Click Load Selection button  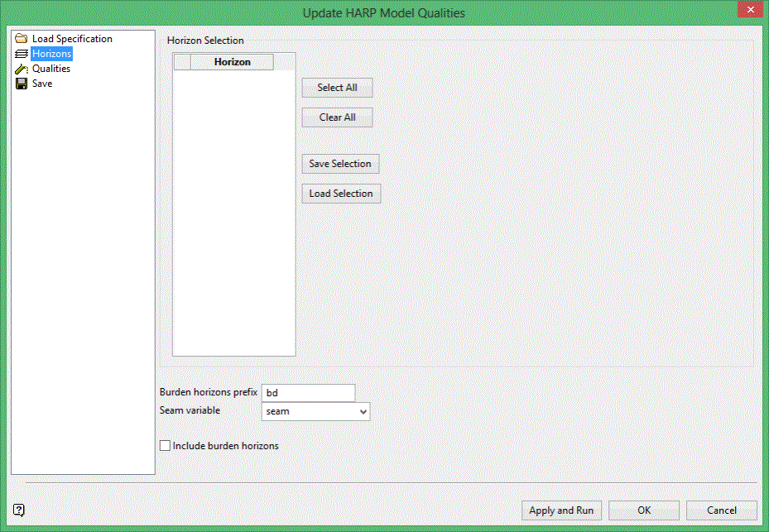pos(341,194)
